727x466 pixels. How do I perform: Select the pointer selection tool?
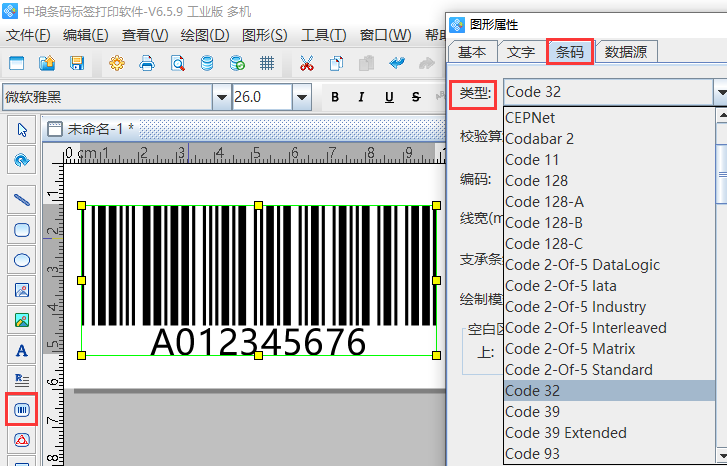point(22,130)
